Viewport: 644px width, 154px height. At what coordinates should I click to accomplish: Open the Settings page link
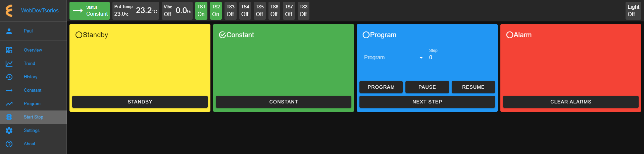[x=33, y=131]
